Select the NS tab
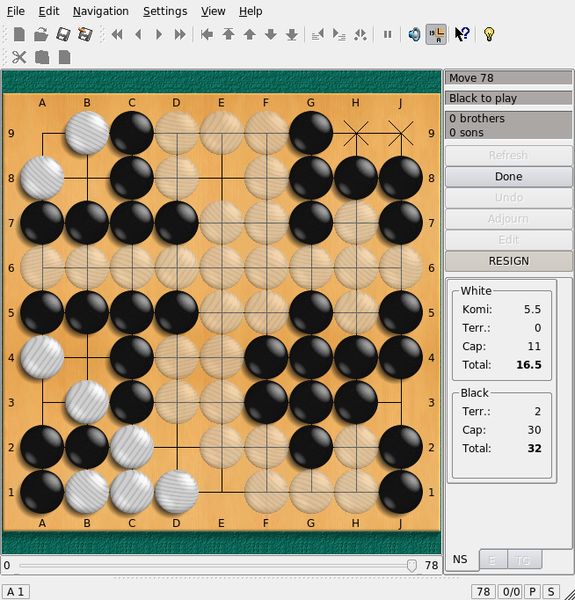The width and height of the screenshot is (575, 600). [460, 559]
